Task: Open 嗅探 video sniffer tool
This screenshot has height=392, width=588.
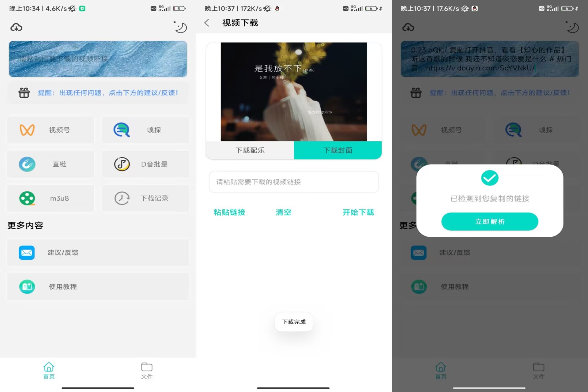Action: click(x=144, y=130)
